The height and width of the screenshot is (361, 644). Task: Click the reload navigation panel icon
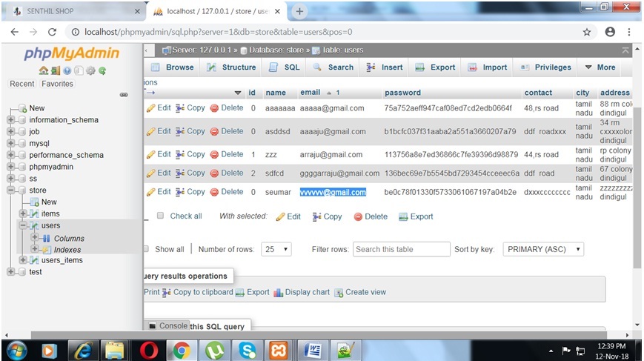102,70
